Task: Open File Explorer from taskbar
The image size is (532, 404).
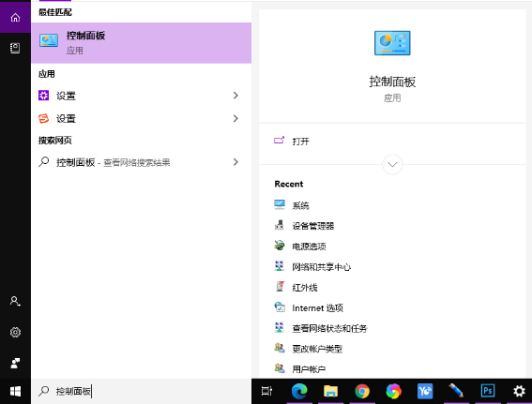Action: point(330,391)
